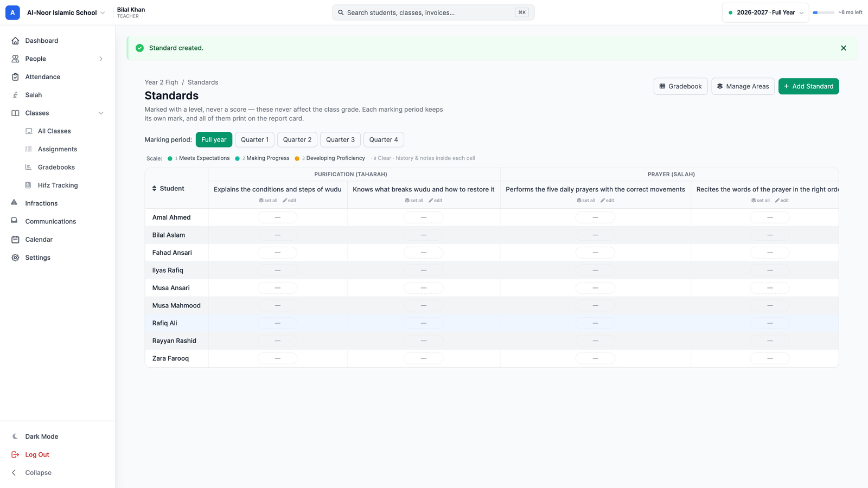This screenshot has width=868, height=488.
Task: Click the Infractions warning icon
Action: click(x=14, y=203)
